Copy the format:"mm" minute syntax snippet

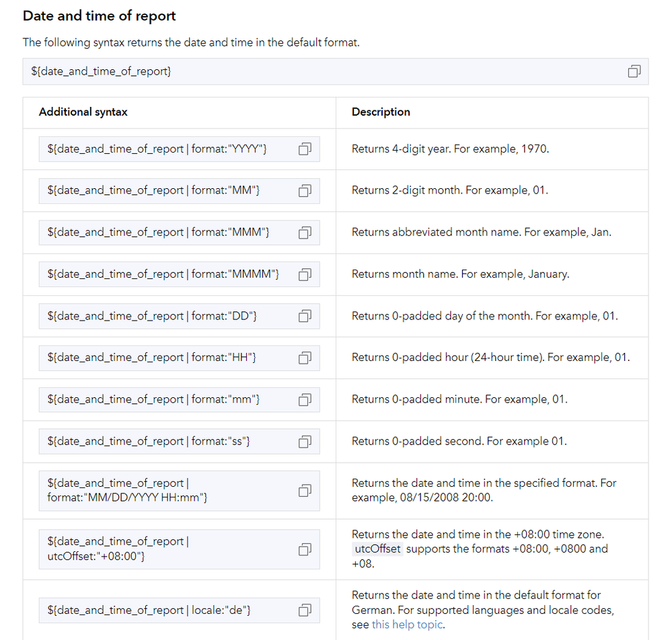tap(305, 399)
